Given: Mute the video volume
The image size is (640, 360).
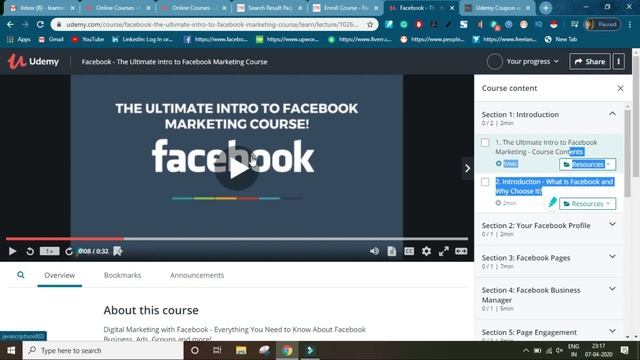Looking at the screenshot, I should (374, 251).
